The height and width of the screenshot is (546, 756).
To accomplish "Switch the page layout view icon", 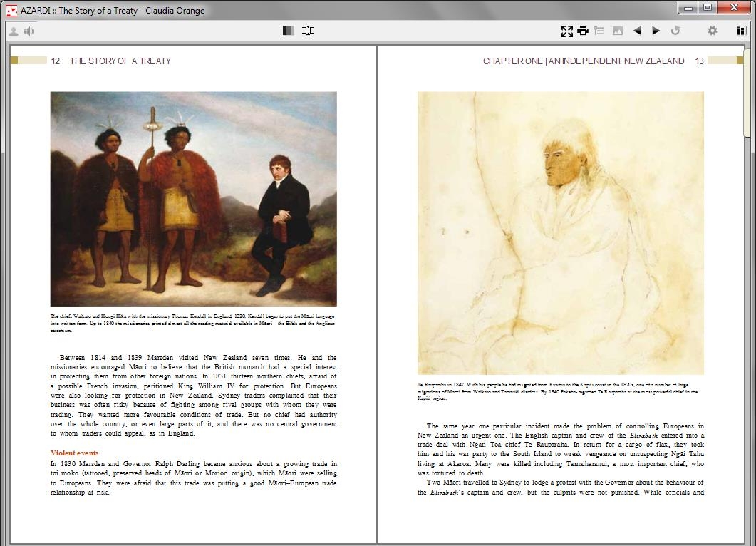I will click(289, 31).
